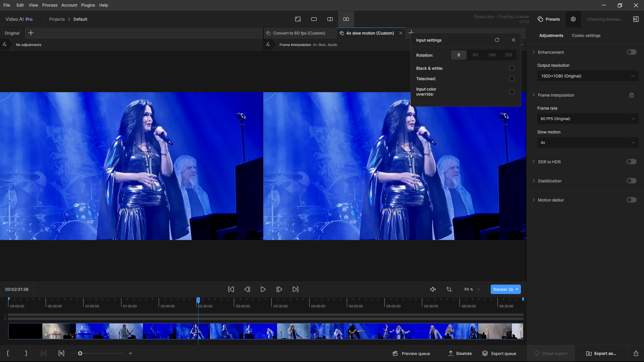Screen dimensions: 644x362
Task: Open the settings gear icon
Action: tap(573, 19)
